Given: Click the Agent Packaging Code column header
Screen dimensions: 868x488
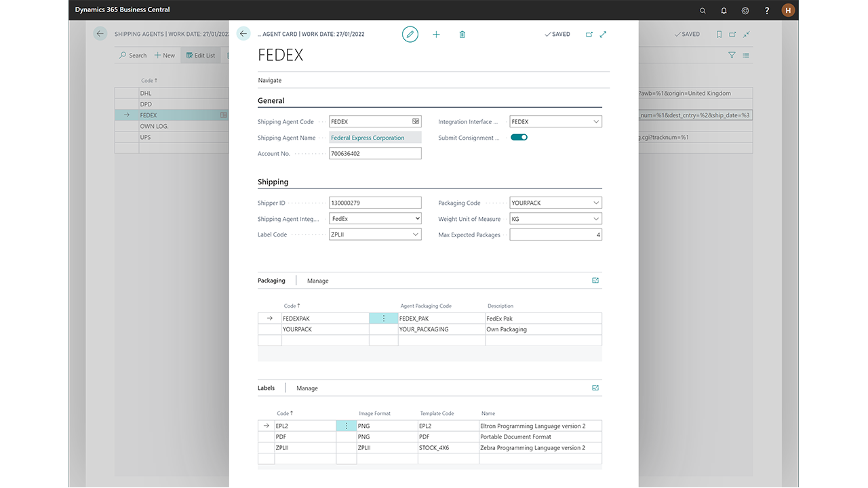Looking at the screenshot, I should click(426, 306).
